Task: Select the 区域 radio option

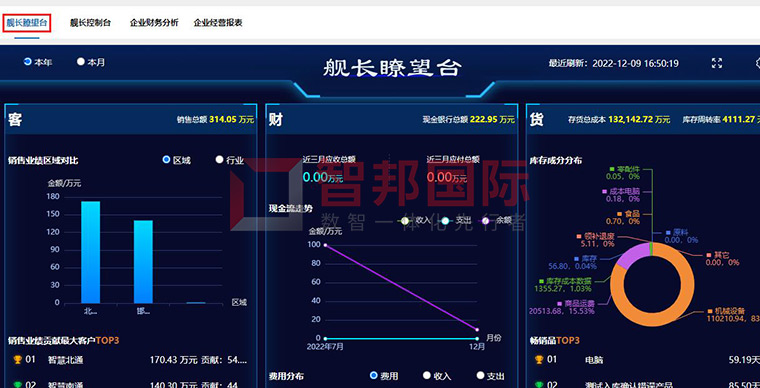Action: [166, 159]
